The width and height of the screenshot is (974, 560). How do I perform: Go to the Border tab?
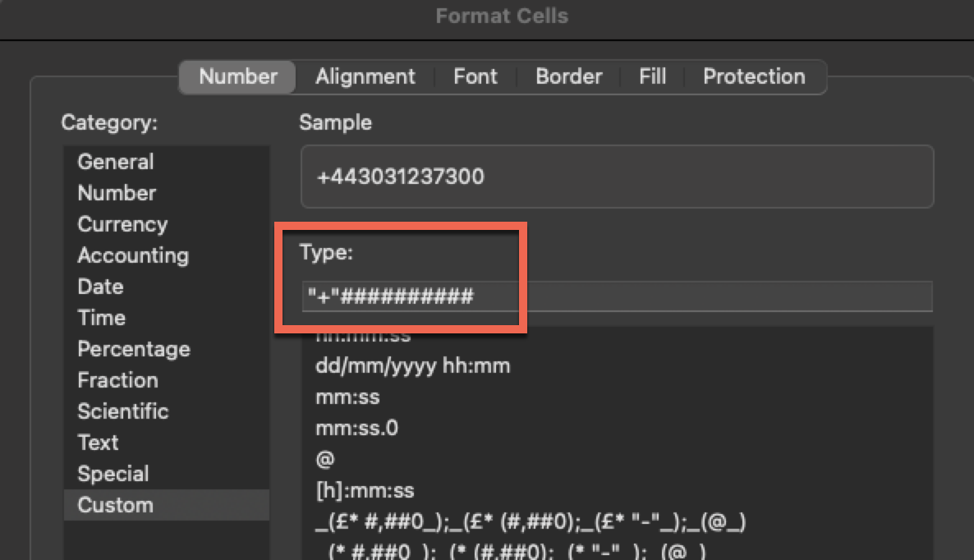568,77
